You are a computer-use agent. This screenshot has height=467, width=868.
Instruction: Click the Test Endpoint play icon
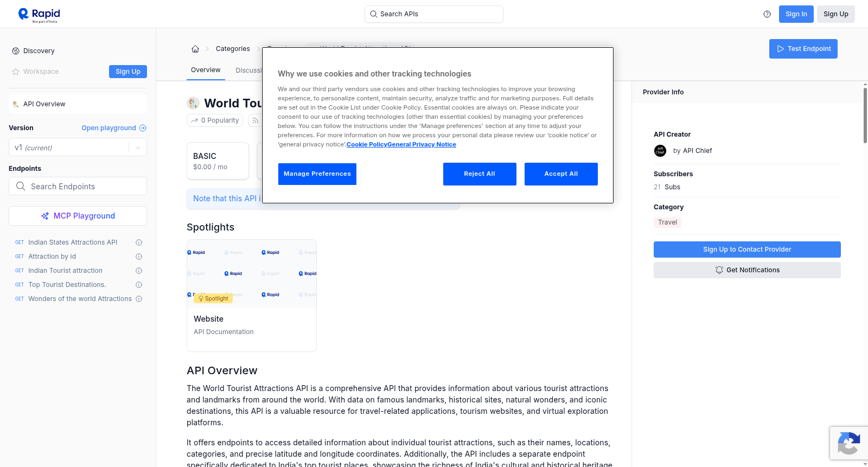781,49
